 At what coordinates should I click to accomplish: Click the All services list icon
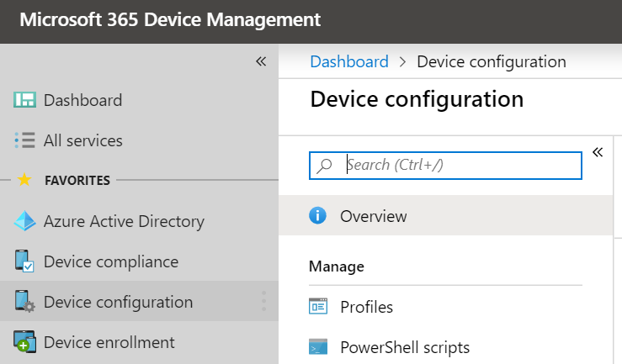point(25,140)
